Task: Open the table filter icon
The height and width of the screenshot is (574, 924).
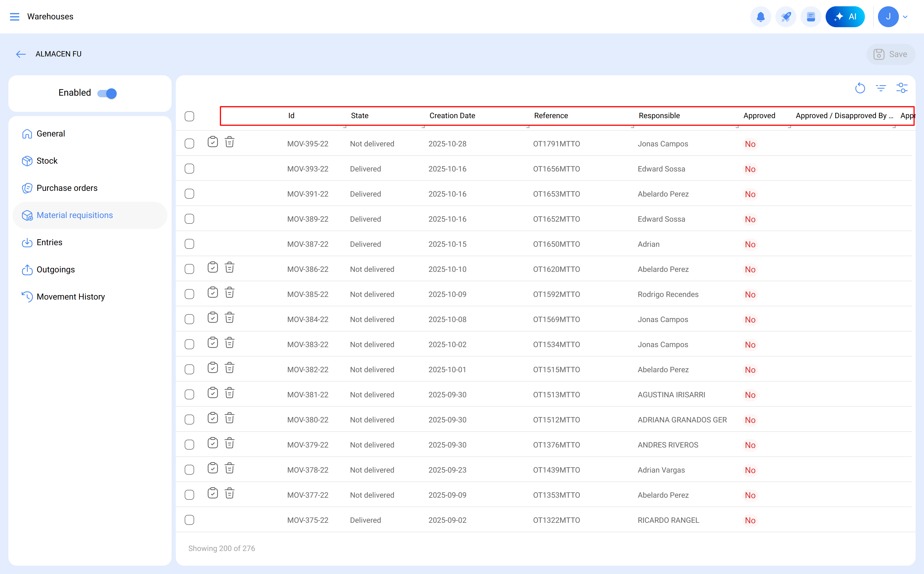Action: tap(881, 88)
